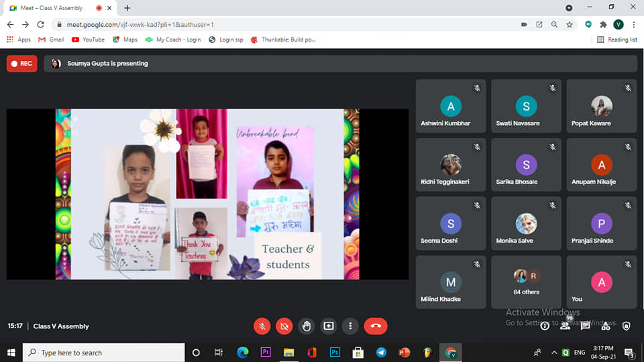Viewport: 644px width, 362px height.
Task: Launch Microsoft Edge from the taskbar
Action: click(243, 353)
